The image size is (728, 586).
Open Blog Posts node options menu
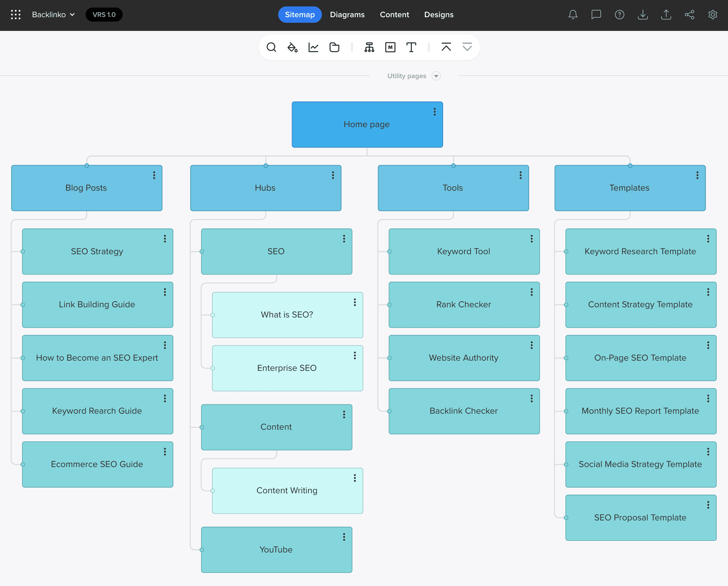pos(154,175)
